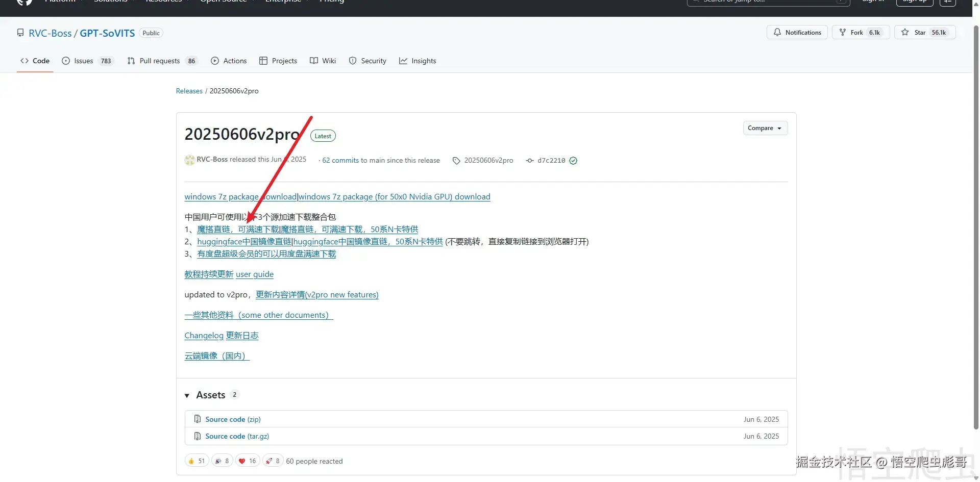Open huggingface中国镜像直链 link
The width and height of the screenshot is (980, 482).
click(x=244, y=242)
